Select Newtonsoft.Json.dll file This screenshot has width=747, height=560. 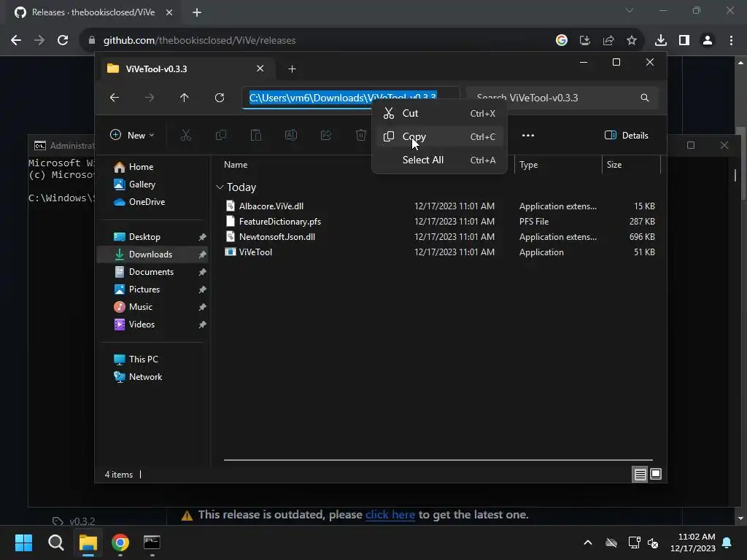coord(276,237)
